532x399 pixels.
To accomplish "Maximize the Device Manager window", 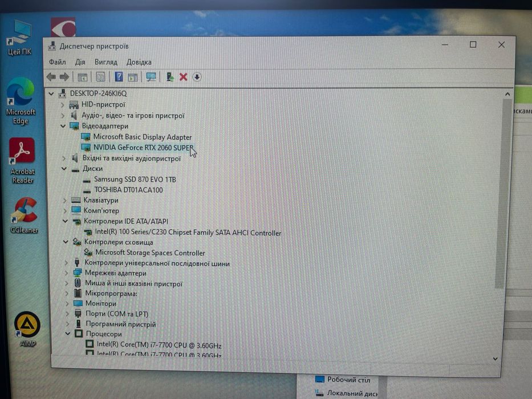I will coord(473,44).
